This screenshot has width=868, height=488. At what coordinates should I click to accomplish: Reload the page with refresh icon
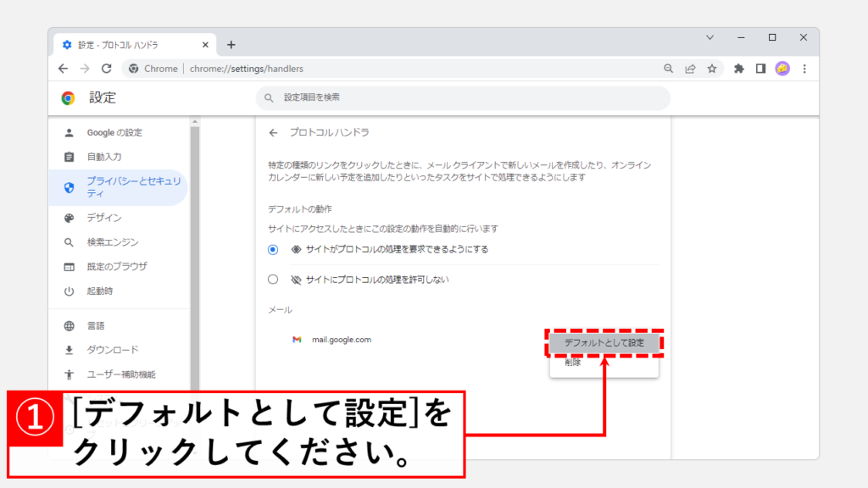coord(106,69)
